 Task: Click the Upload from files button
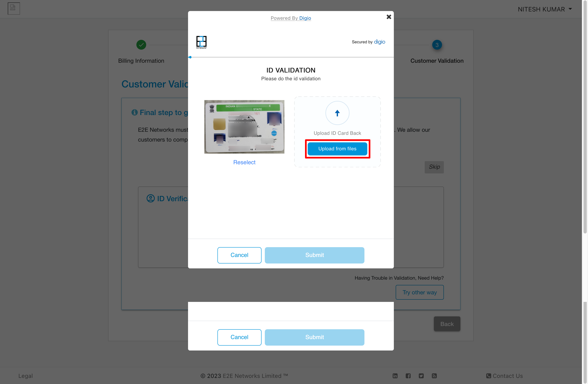tap(337, 149)
